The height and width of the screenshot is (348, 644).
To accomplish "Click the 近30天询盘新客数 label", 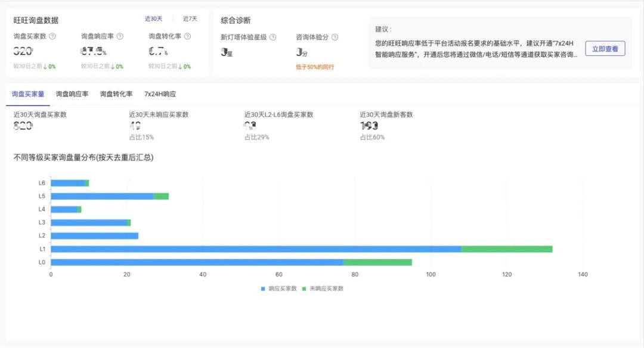I will click(x=386, y=114).
